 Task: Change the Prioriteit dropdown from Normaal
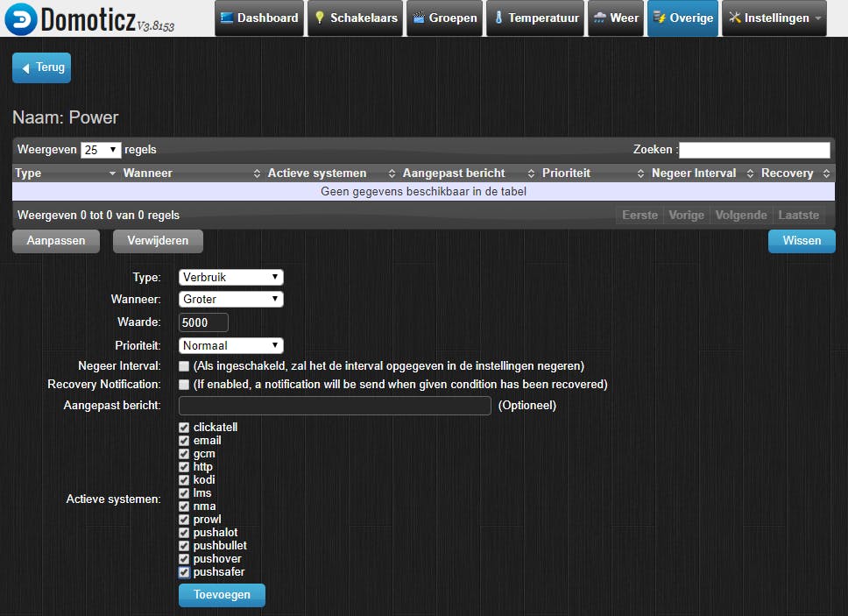point(230,345)
